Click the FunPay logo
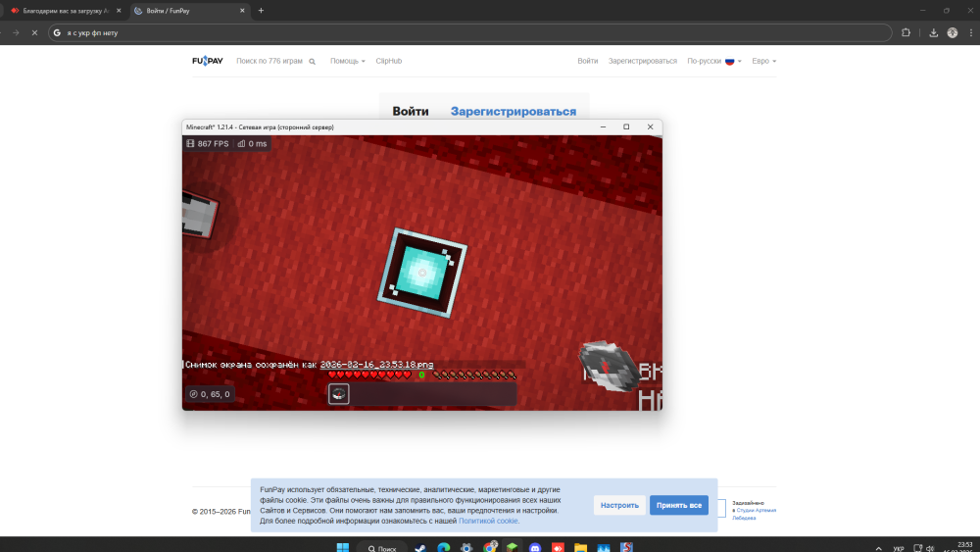Image resolution: width=980 pixels, height=552 pixels. [208, 61]
